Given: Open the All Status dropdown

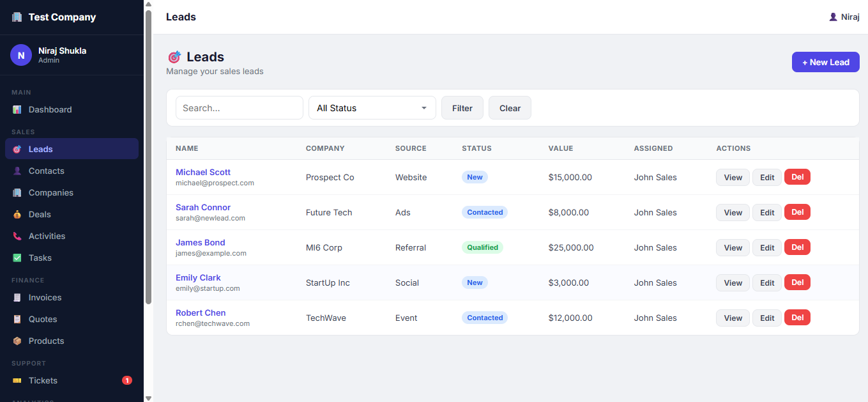Looking at the screenshot, I should click(x=372, y=108).
